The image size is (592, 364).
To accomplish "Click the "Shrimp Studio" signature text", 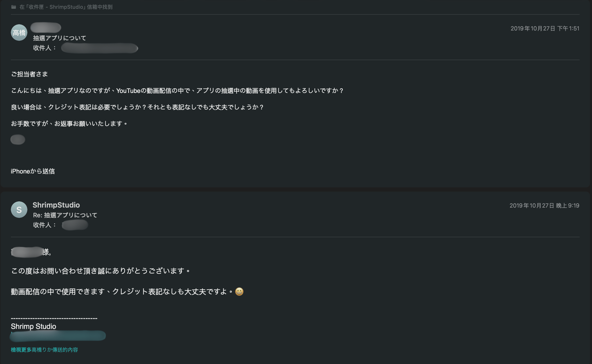I will click(34, 326).
